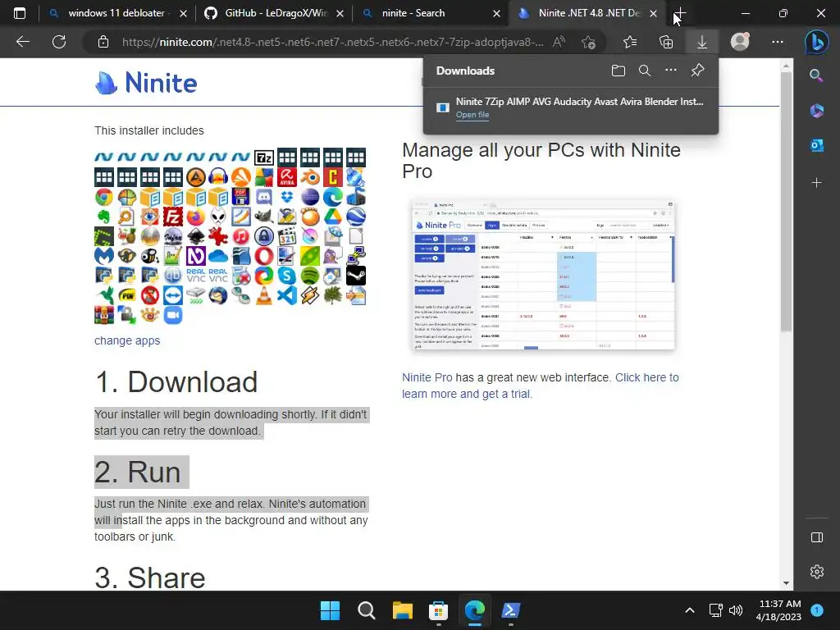Open sidebar Search tool

(x=816, y=75)
